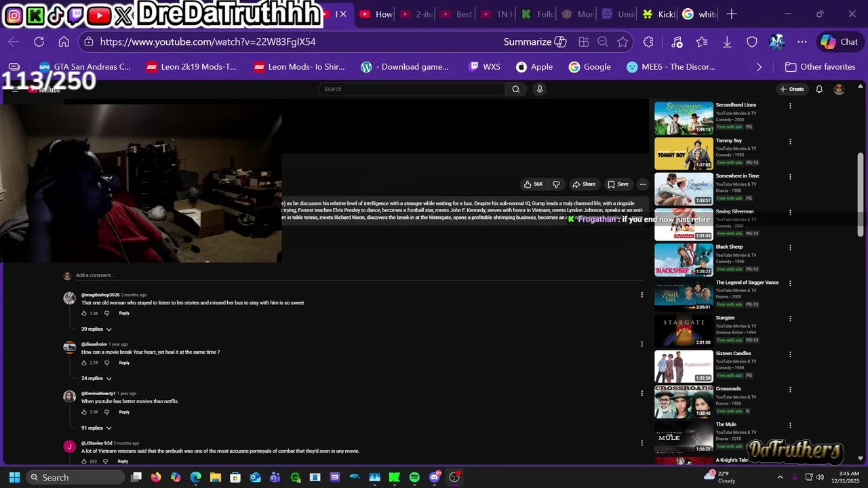Open the WXS Twitch bookmark
Image resolution: width=868 pixels, height=488 pixels.
point(484,67)
